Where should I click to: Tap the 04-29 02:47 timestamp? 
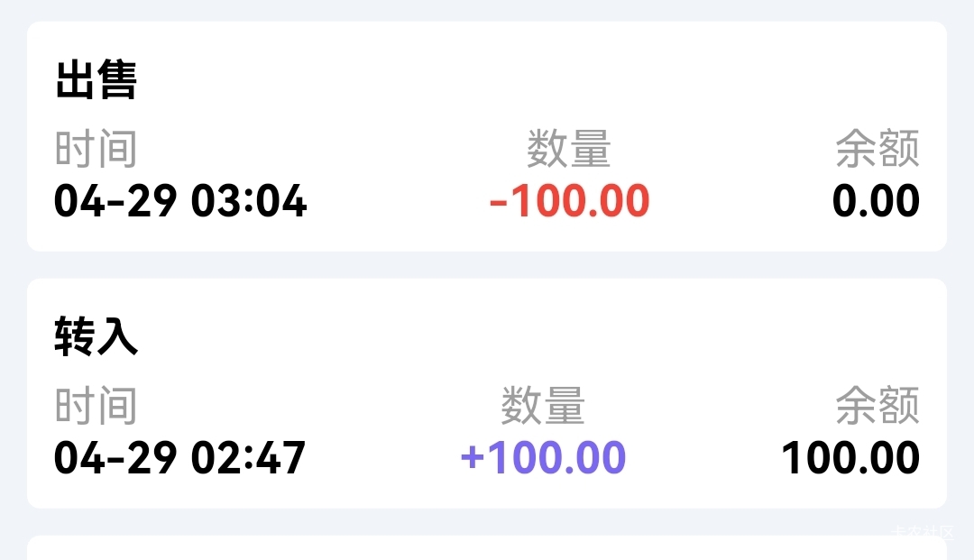(180, 458)
